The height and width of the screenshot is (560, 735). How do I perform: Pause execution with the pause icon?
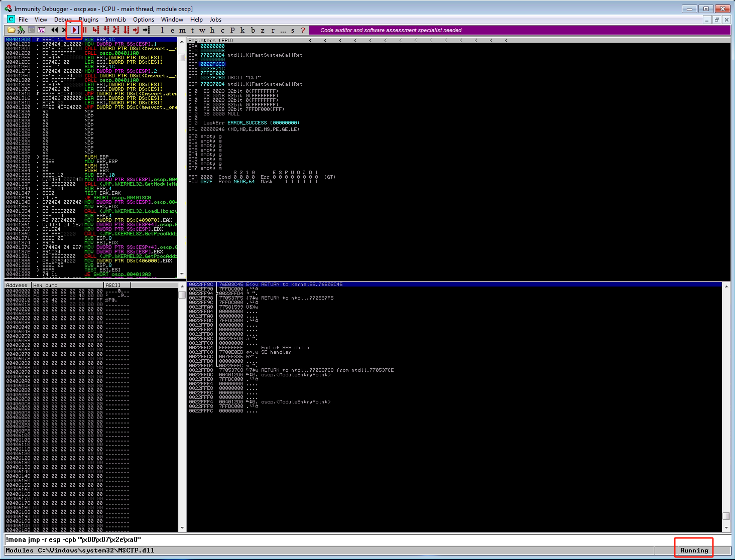tap(84, 30)
